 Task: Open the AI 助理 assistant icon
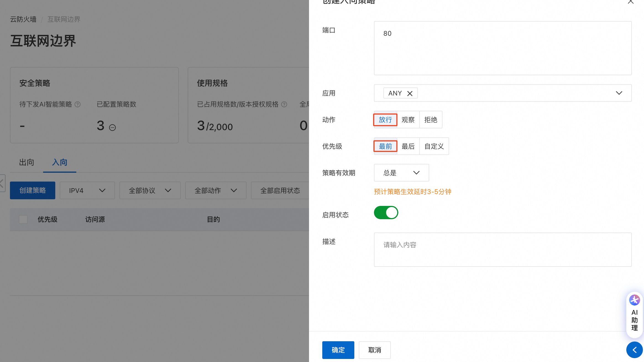point(634,300)
